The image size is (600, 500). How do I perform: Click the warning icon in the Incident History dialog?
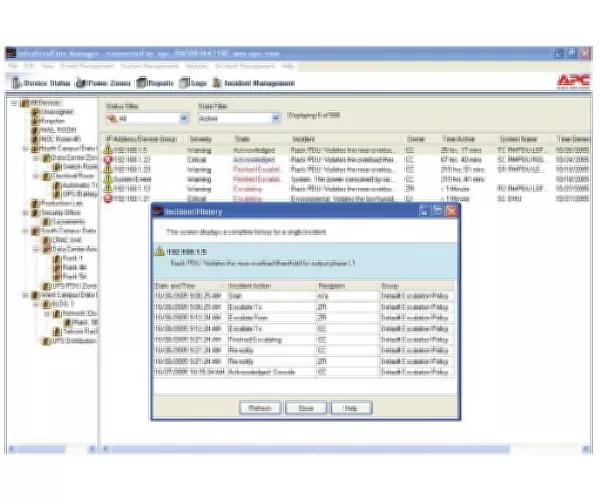pos(160,251)
